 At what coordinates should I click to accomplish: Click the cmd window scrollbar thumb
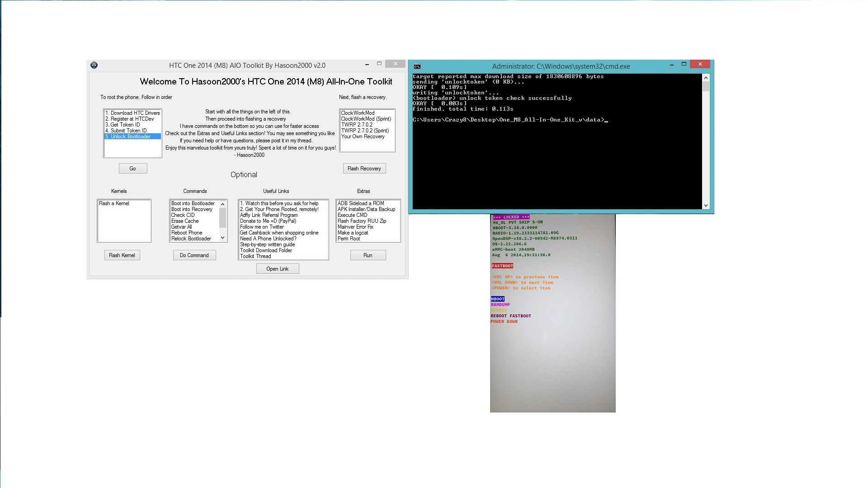point(706,86)
